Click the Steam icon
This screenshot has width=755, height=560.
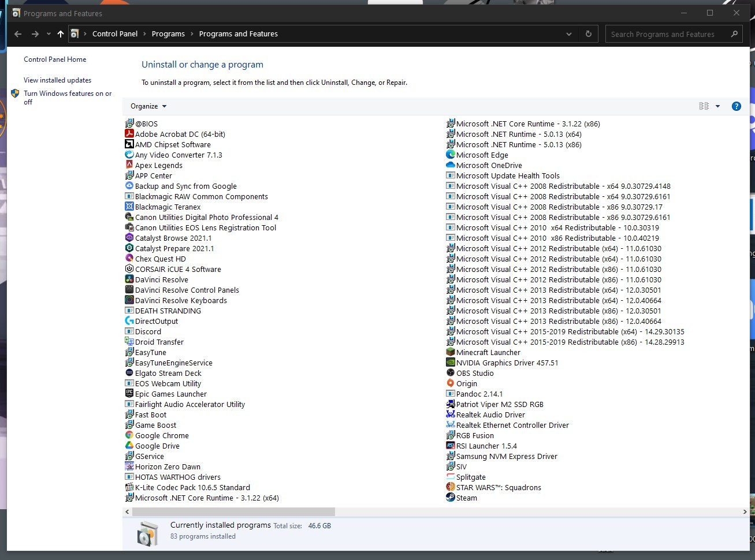(451, 498)
